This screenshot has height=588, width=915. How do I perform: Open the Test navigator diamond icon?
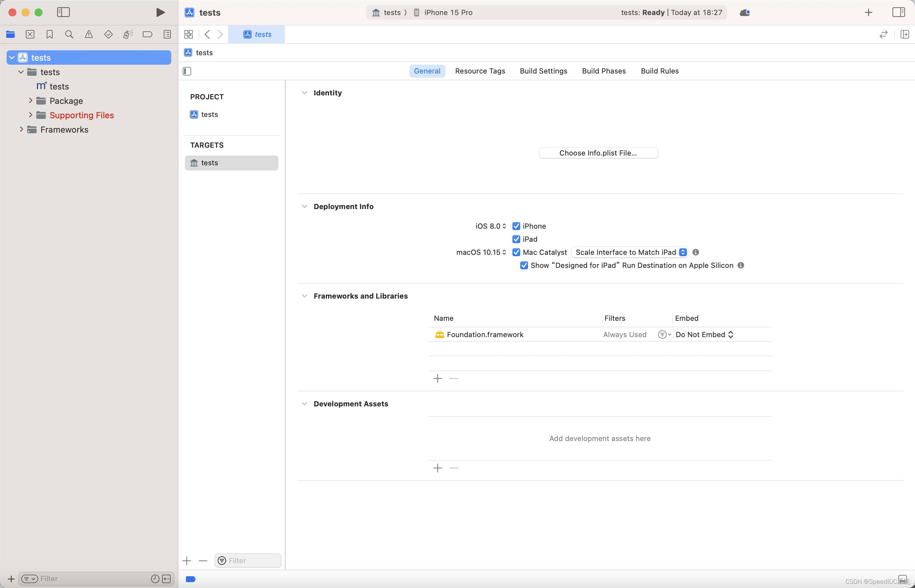coord(108,34)
